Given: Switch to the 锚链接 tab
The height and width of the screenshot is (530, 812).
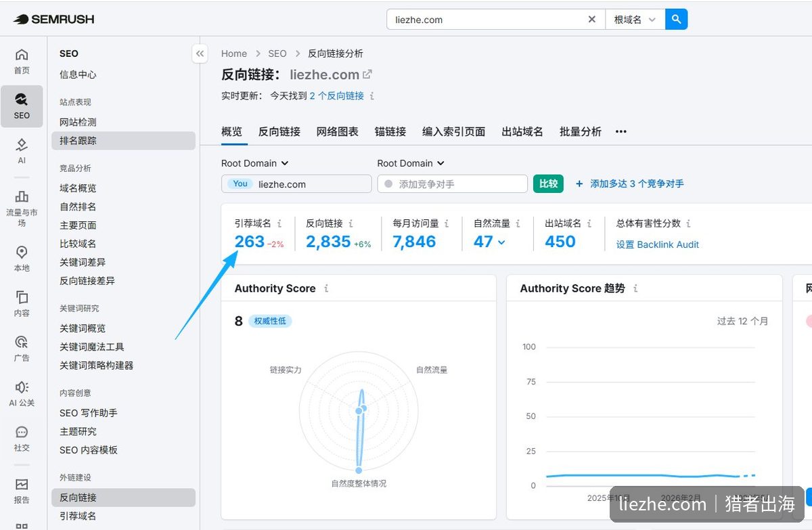Looking at the screenshot, I should tap(390, 132).
